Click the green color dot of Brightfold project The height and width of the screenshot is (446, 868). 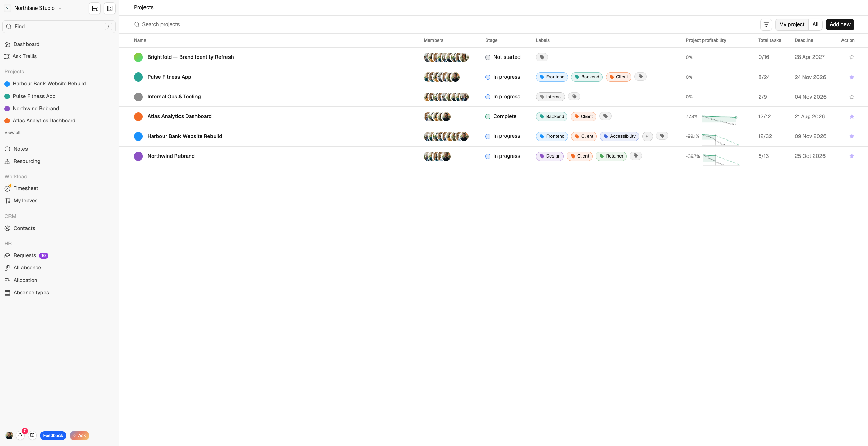click(x=138, y=57)
